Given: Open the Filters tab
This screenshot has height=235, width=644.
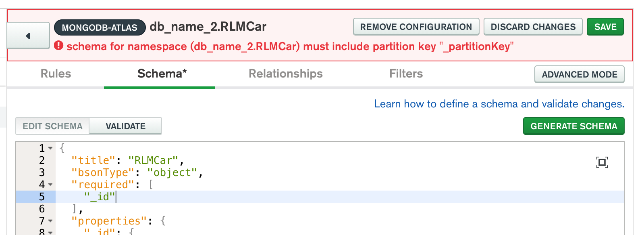Looking at the screenshot, I should (x=405, y=74).
